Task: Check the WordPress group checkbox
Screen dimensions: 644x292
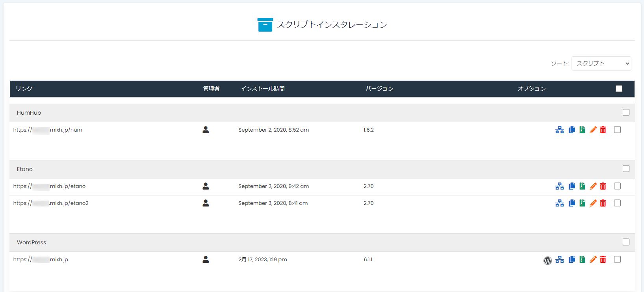Action: pyautogui.click(x=626, y=242)
